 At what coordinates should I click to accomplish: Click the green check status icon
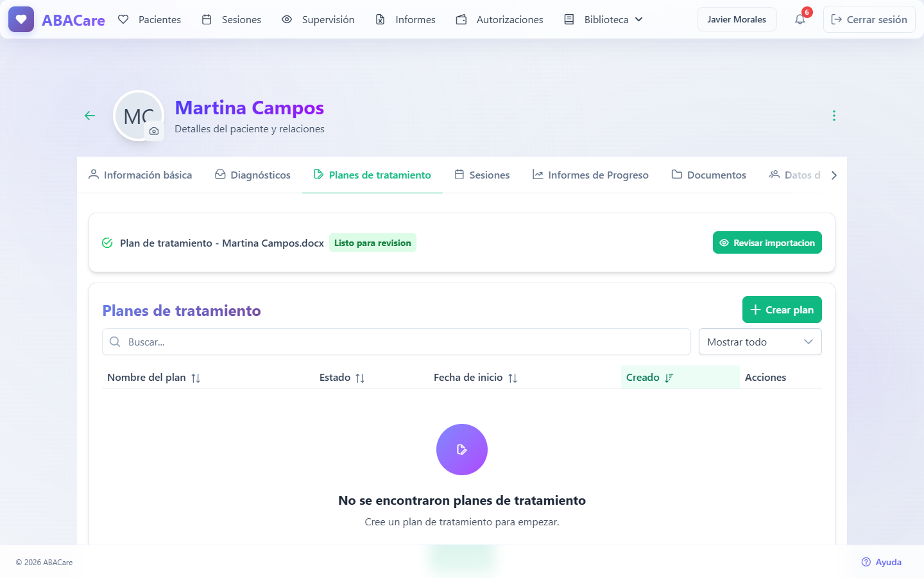pos(107,243)
